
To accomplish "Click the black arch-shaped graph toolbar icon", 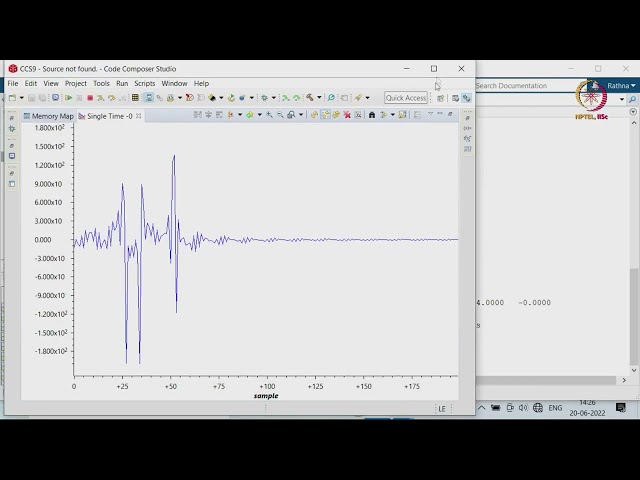I will click(x=371, y=115).
